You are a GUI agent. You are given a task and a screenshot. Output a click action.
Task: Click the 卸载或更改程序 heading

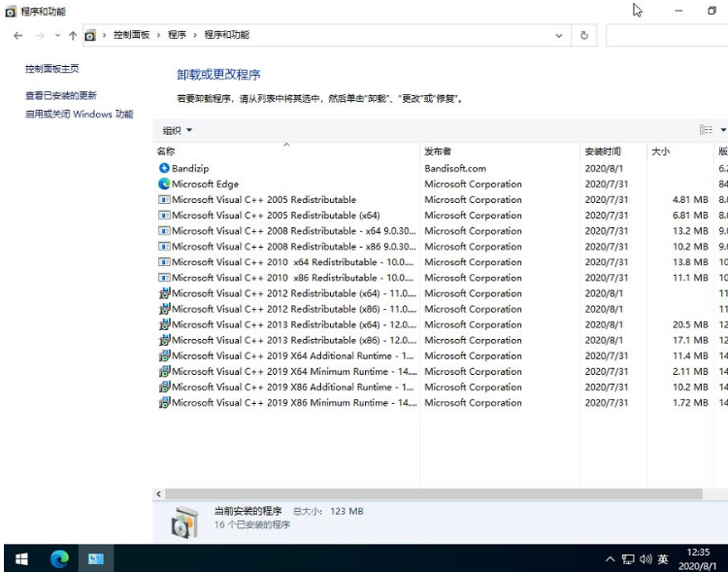[218, 75]
